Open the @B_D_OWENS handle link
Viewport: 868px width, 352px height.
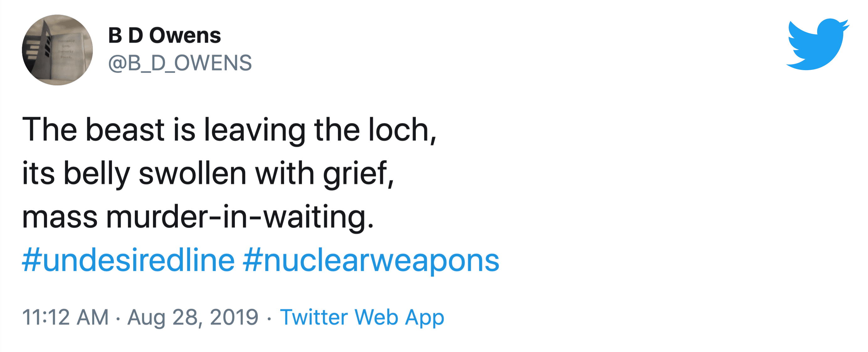click(x=180, y=63)
